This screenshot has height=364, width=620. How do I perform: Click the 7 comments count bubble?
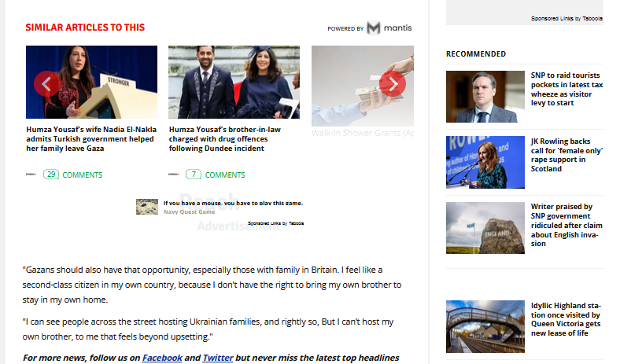[x=194, y=175]
